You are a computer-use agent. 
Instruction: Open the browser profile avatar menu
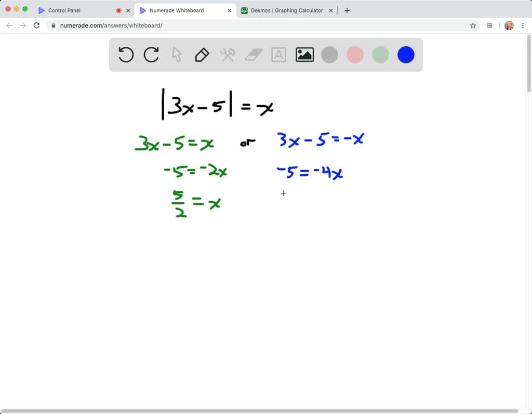pos(509,24)
